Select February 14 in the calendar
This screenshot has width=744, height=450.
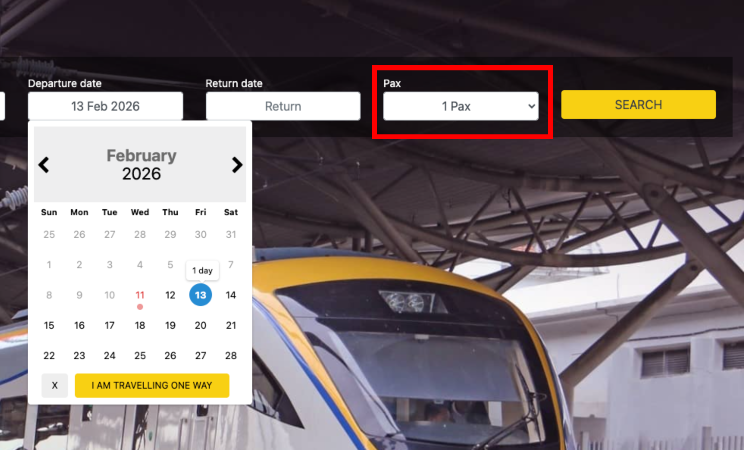pyautogui.click(x=231, y=295)
